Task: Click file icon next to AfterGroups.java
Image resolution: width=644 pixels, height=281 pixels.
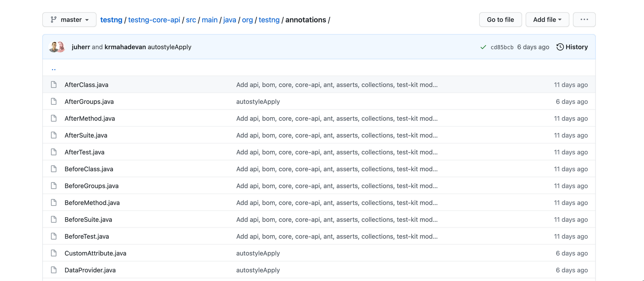Action: tap(54, 101)
